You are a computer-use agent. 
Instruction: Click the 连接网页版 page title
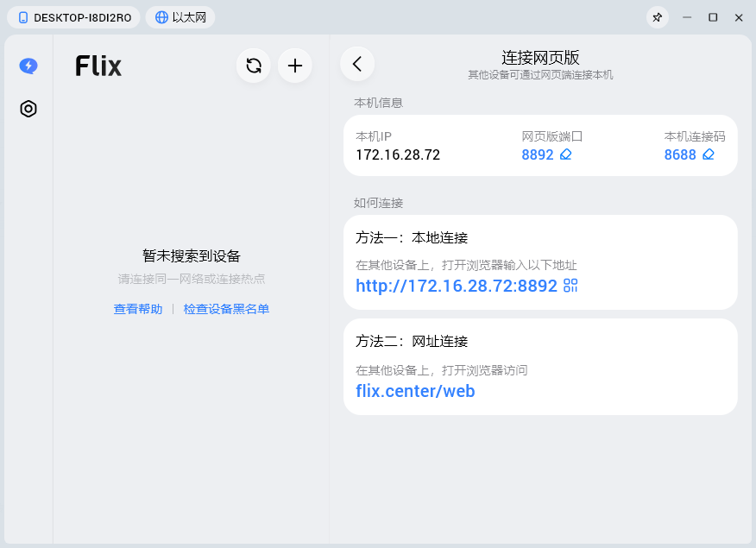click(540, 58)
